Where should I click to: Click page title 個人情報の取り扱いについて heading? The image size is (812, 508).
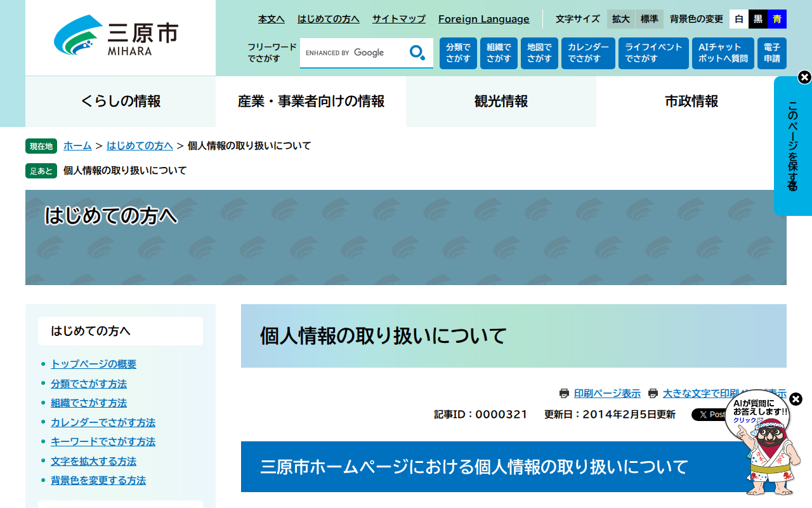pos(383,335)
